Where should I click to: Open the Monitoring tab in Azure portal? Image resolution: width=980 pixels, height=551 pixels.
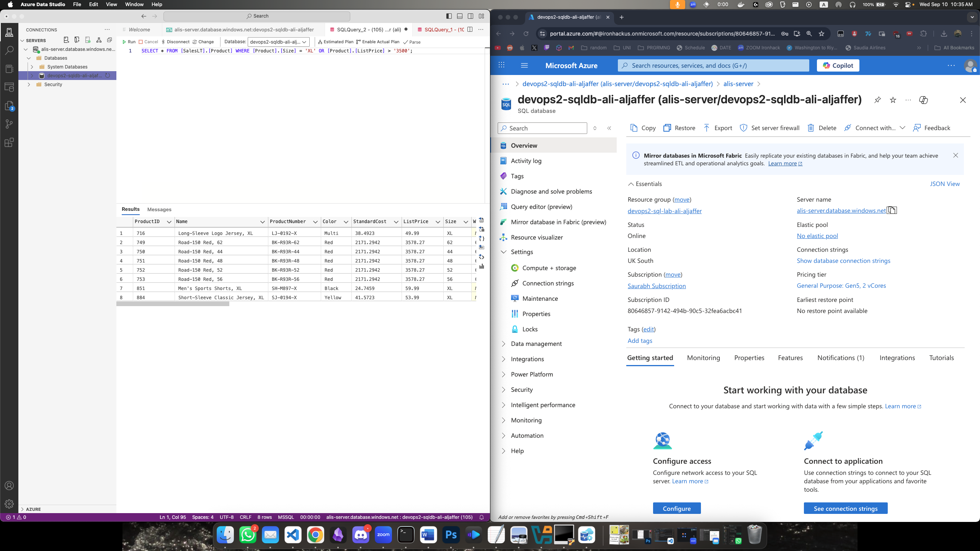pos(703,358)
